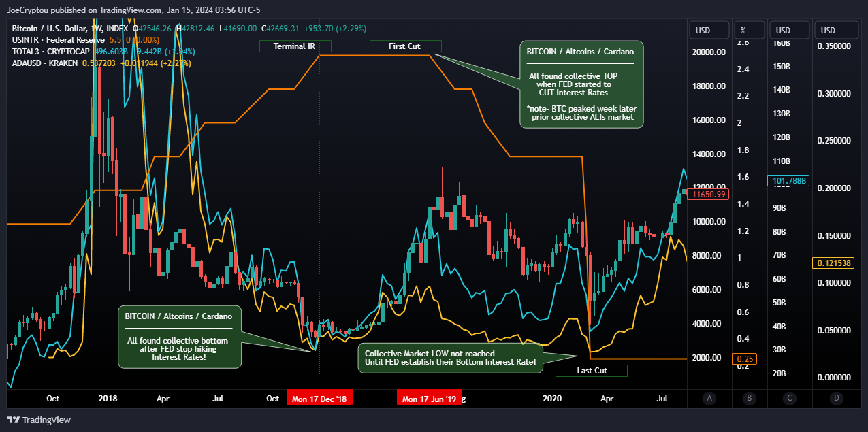Click the TradingView logo at the chart bottom
Screen dimensions: 868x432
(38, 420)
